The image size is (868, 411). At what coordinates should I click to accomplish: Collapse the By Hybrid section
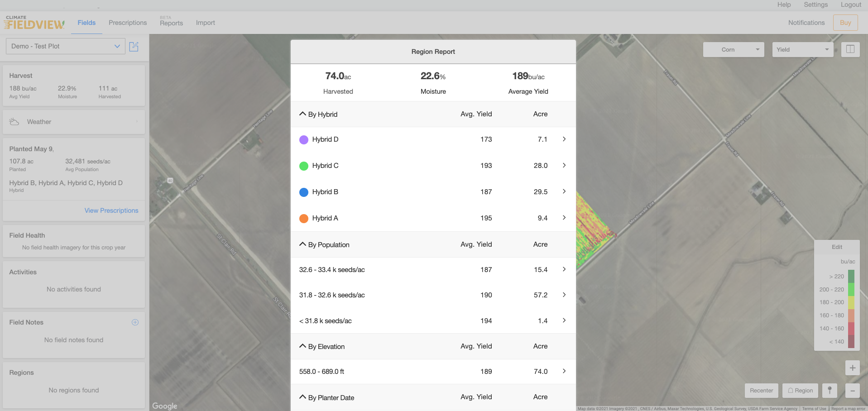(x=303, y=114)
